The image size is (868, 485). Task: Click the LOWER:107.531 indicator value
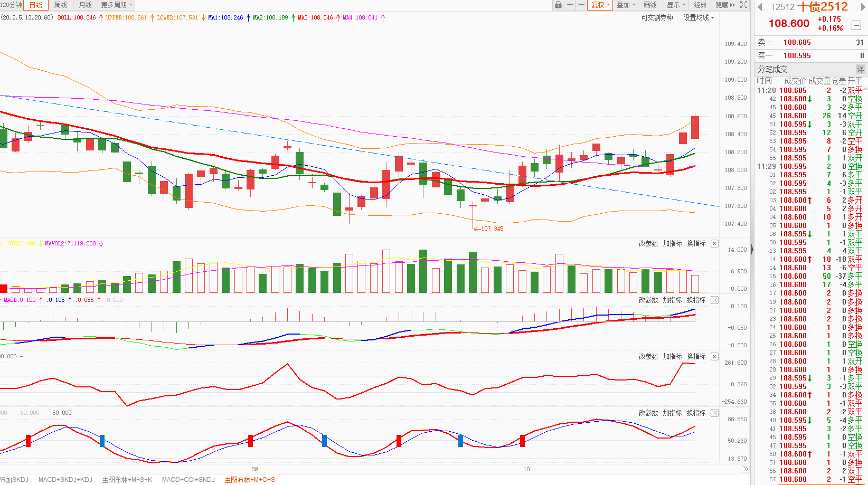click(x=177, y=17)
